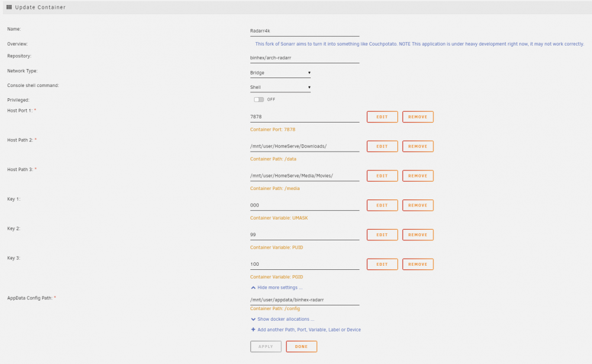592x364 pixels.
Task: Remove Host Port 1 entry
Action: (417, 117)
